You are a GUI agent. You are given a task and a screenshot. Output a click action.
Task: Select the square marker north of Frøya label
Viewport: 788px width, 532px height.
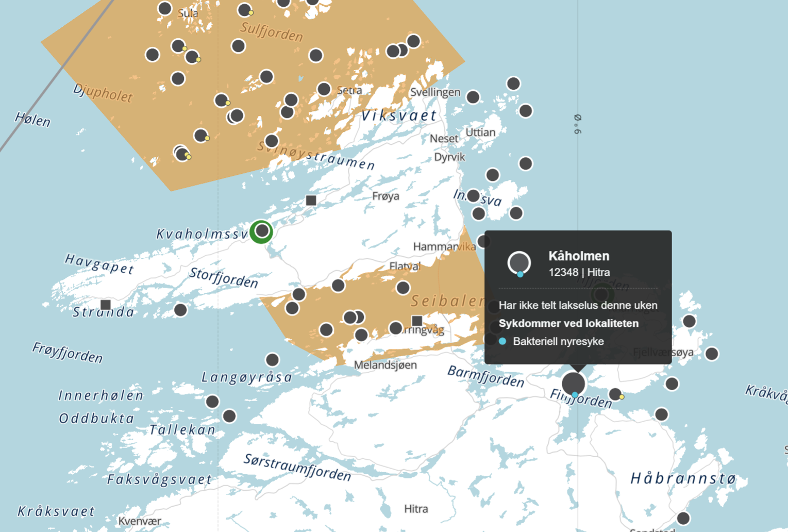click(311, 200)
